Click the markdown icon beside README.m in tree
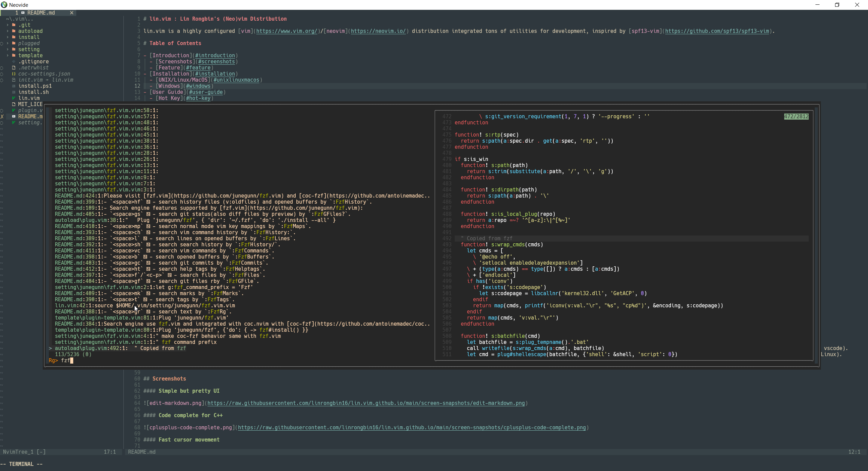868x471 pixels. [x=14, y=117]
